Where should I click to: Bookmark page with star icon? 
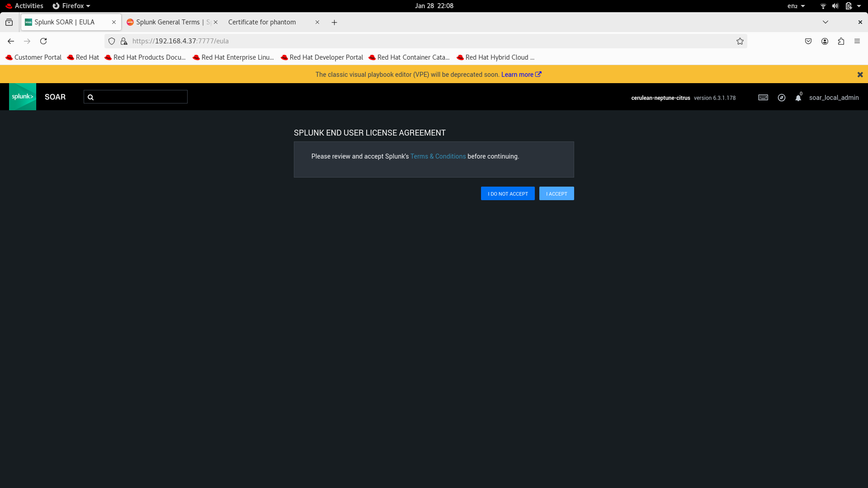740,41
